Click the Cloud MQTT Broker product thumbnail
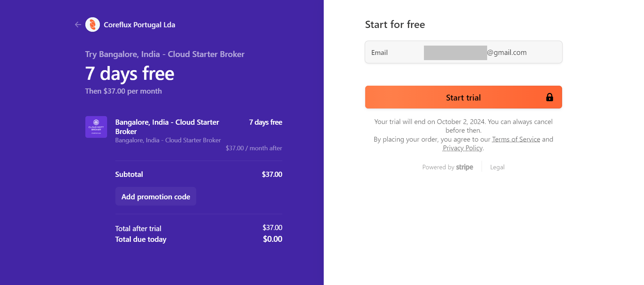 tap(96, 127)
